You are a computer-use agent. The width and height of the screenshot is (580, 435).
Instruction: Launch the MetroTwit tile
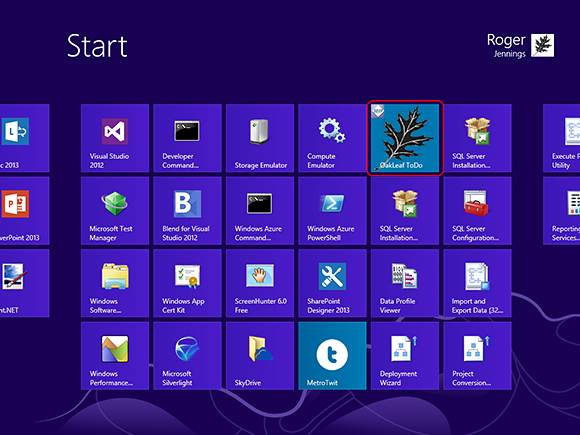[332, 355]
